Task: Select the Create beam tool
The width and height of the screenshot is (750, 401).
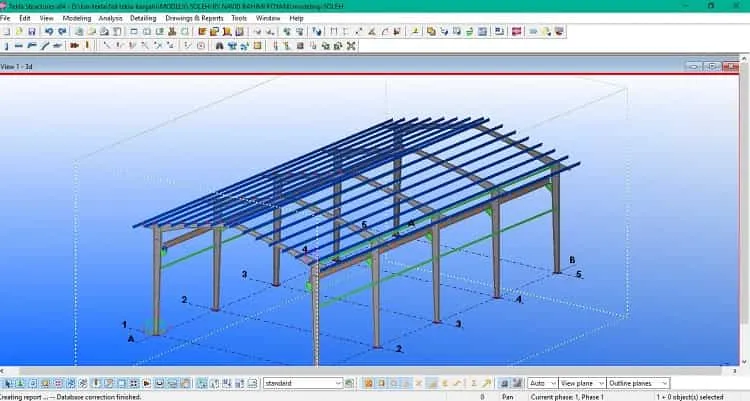Action: (x=19, y=46)
